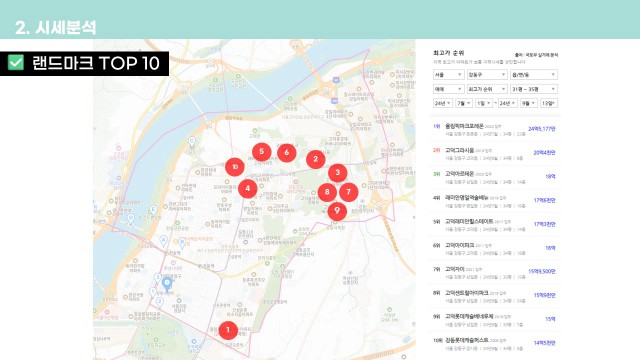This screenshot has width=640, height=360.
Task: Click red map marker number 9
Action: [x=337, y=211]
